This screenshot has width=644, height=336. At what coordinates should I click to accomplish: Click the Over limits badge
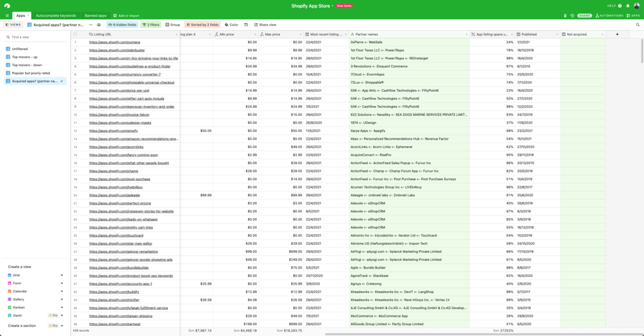344,6
